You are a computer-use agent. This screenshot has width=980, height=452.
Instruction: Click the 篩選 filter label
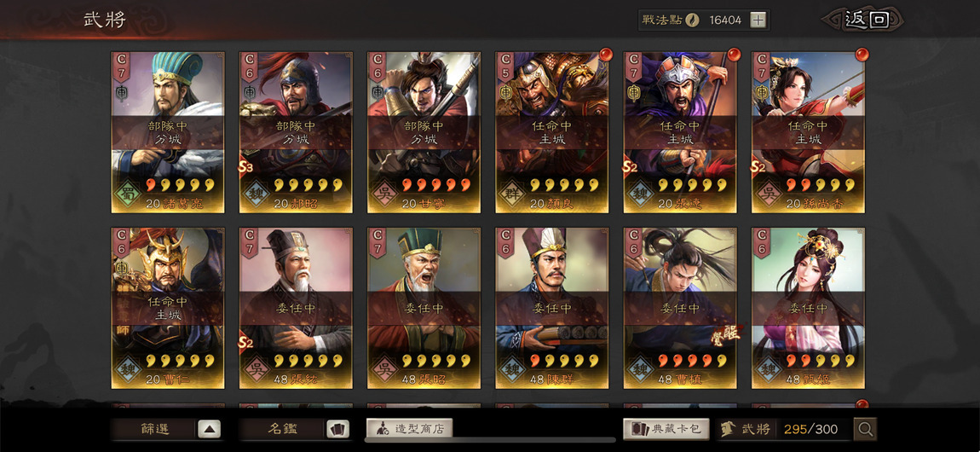point(154,429)
